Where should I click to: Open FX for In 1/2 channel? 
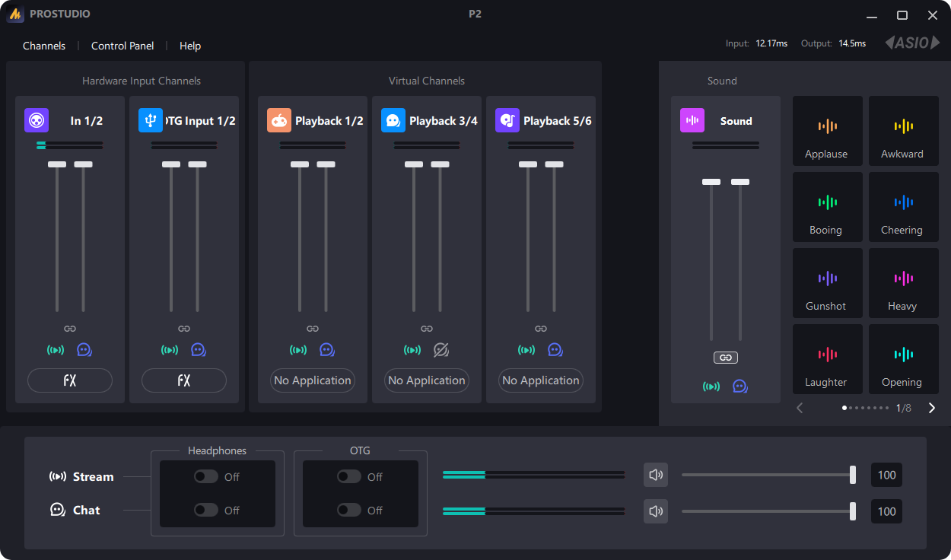pos(70,380)
